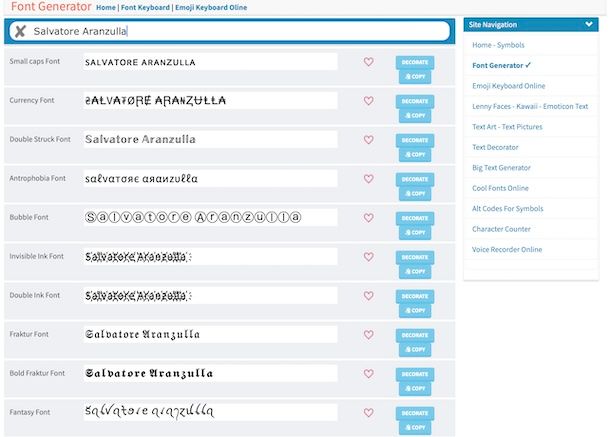Select Font Generator in Site Navigation

(501, 65)
